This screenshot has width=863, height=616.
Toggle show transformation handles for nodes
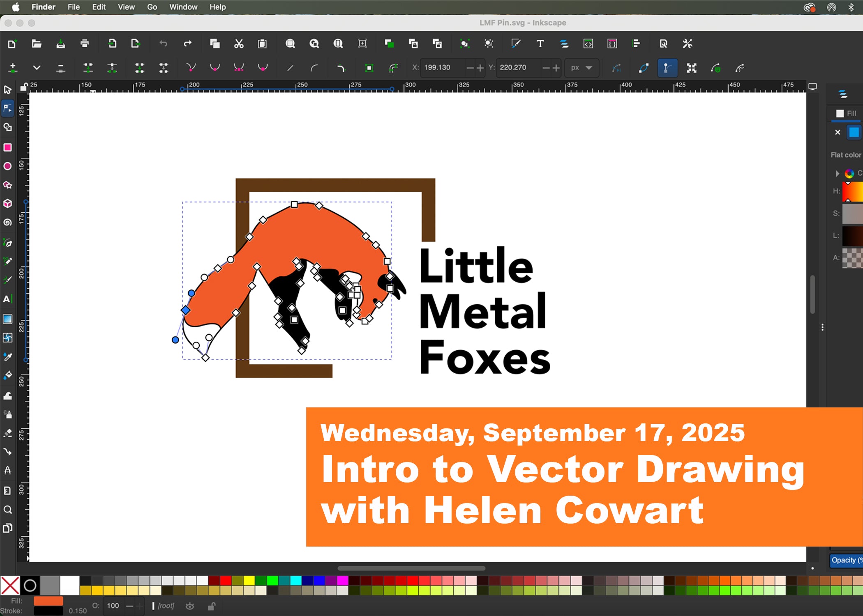click(692, 68)
